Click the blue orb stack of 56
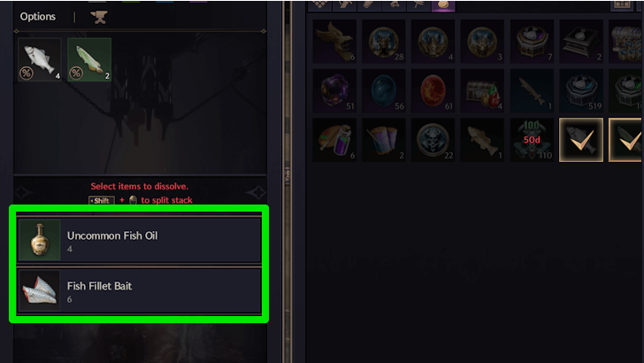Image resolution: width=644 pixels, height=363 pixels. tap(384, 90)
